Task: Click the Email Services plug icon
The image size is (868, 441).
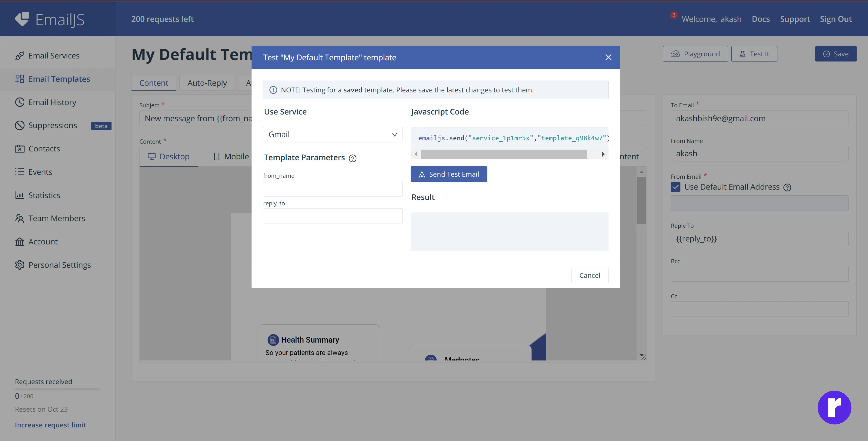Action: [19, 56]
